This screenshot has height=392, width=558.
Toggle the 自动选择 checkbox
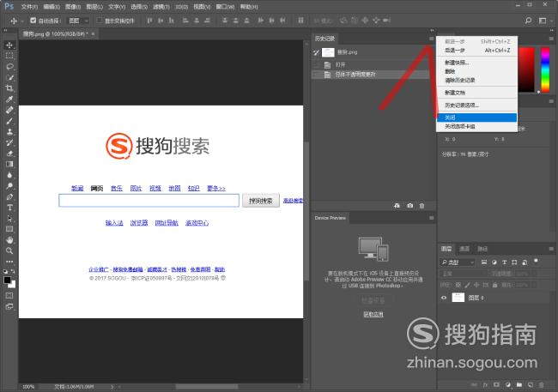coord(33,21)
